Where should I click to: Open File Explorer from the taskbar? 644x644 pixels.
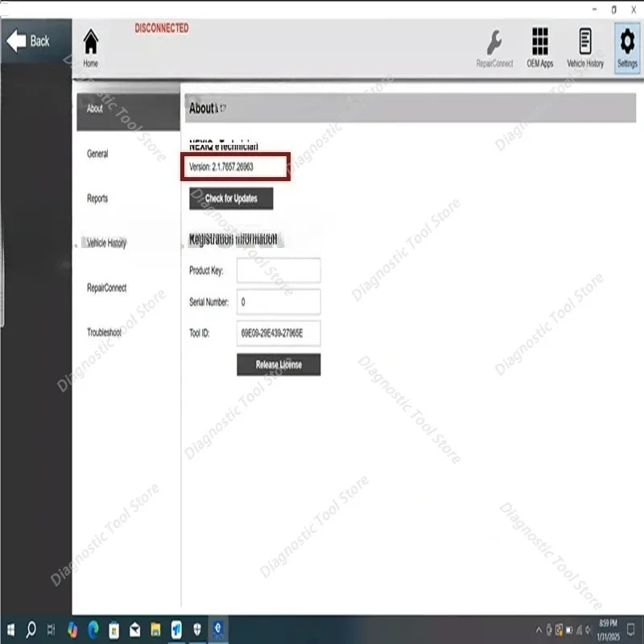click(155, 630)
